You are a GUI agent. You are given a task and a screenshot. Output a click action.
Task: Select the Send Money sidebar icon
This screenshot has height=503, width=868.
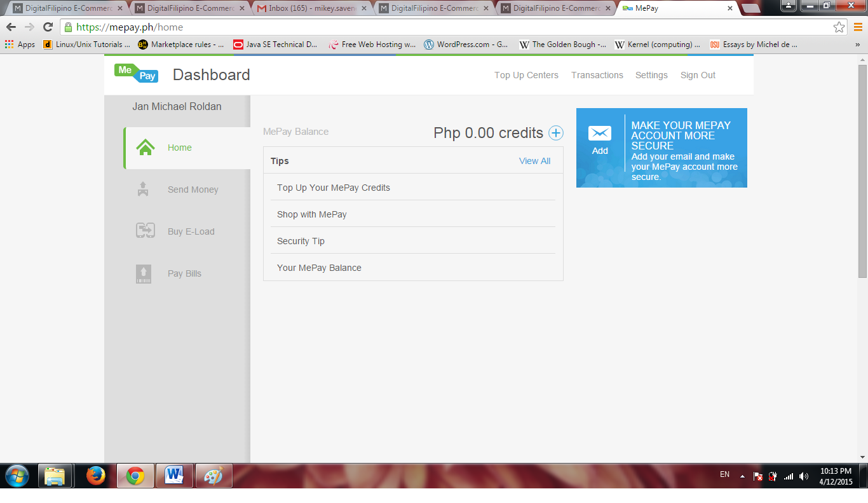(143, 189)
